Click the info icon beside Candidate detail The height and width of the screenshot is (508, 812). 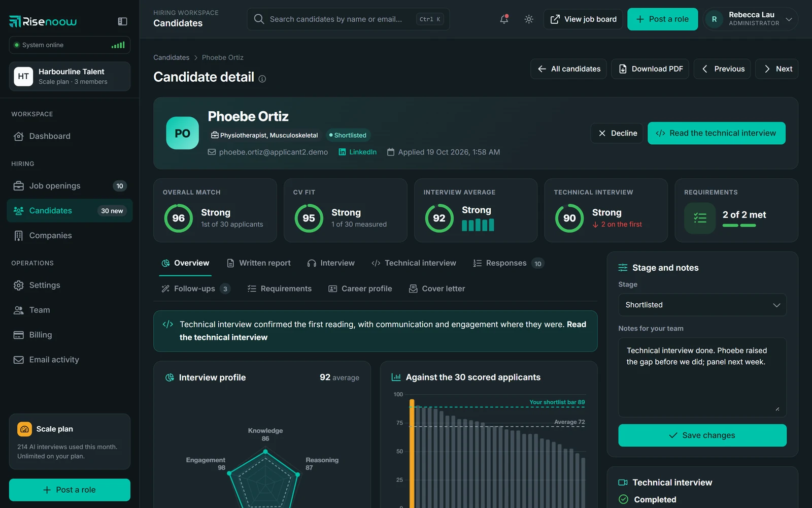pos(262,79)
